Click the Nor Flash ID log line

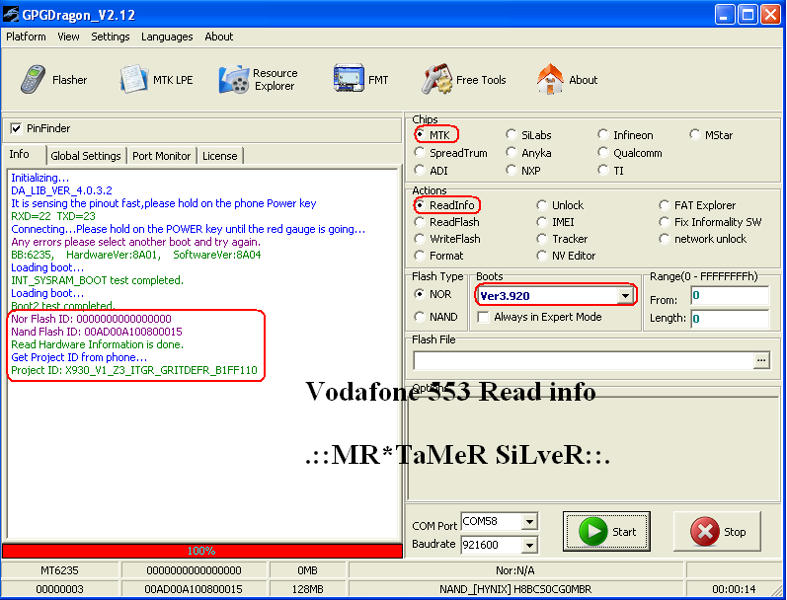coord(91,319)
